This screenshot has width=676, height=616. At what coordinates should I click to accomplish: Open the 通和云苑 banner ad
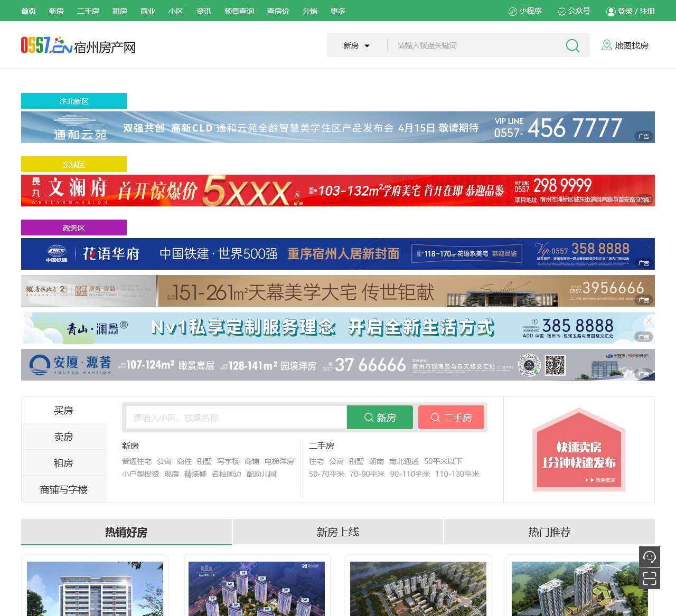pos(338,127)
